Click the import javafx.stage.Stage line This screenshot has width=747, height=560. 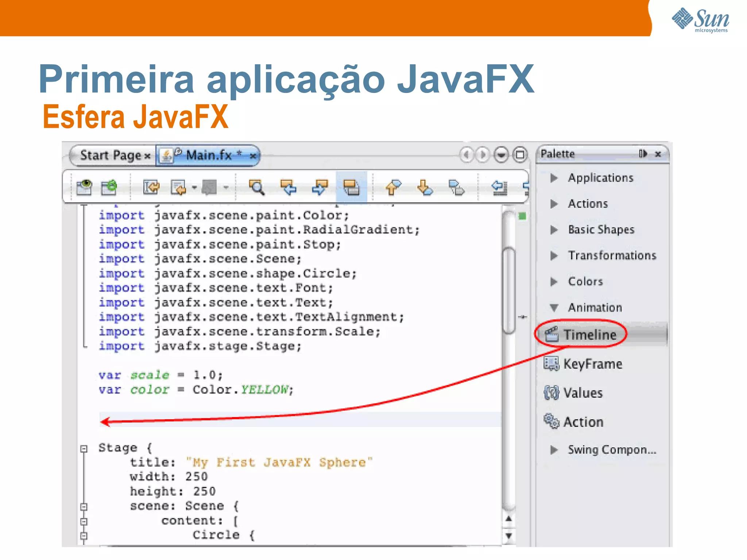pos(200,346)
